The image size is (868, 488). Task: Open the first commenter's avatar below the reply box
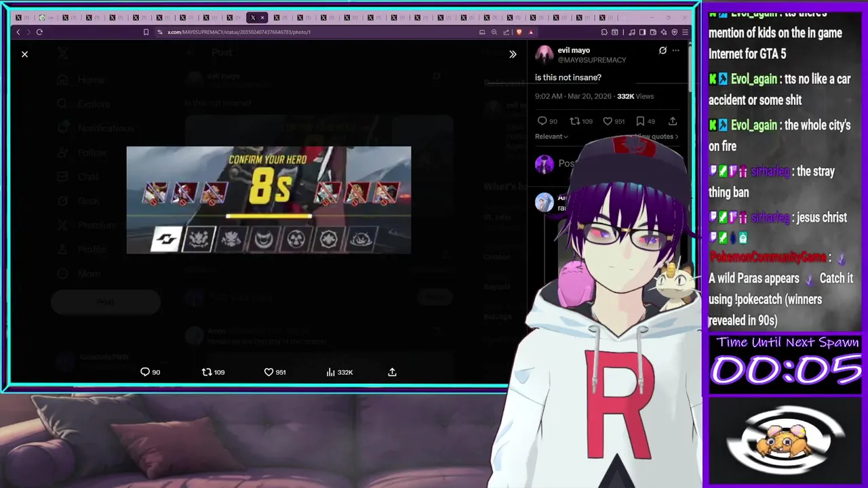point(545,202)
